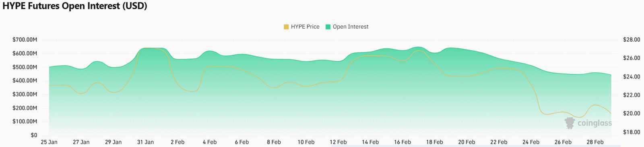
Task: Select the $600.00M left axis label
Action: point(25,54)
